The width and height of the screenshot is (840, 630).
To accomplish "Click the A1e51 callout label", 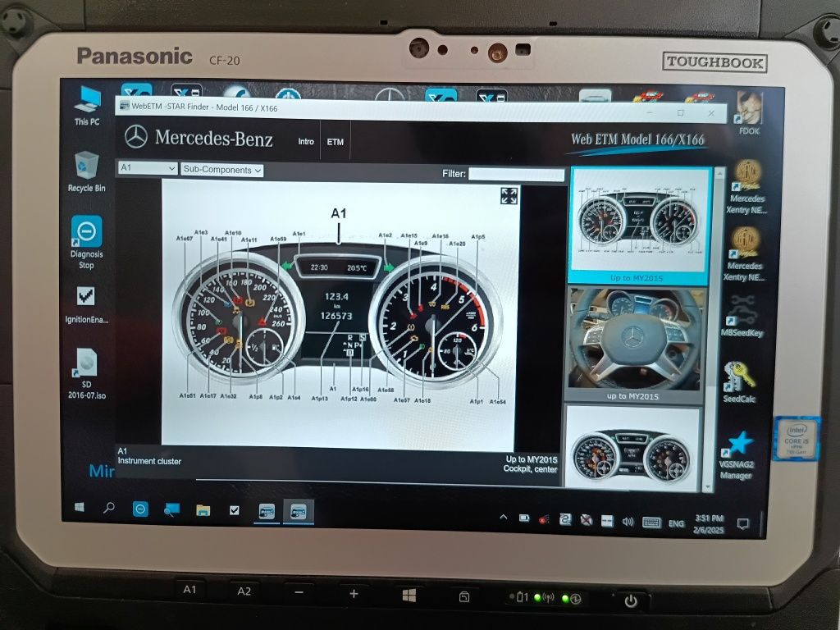I will click(x=187, y=395).
